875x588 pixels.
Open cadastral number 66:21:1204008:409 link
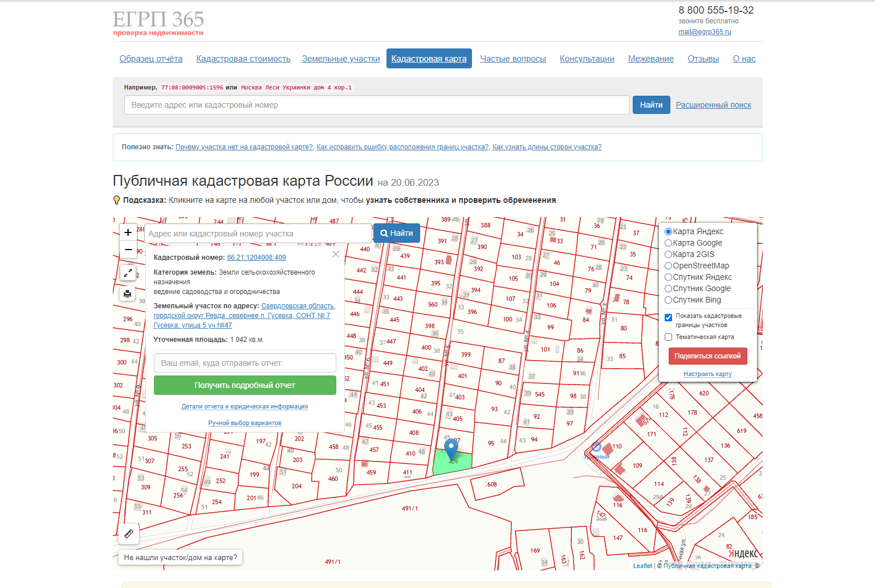257,258
